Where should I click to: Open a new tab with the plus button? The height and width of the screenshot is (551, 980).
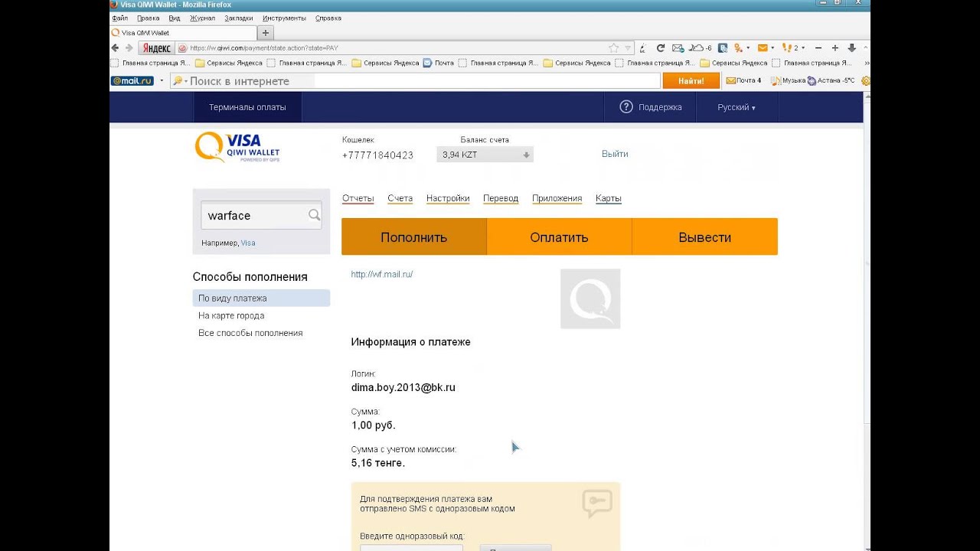266,33
